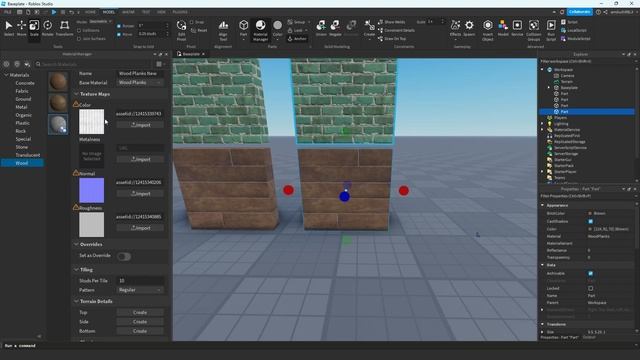This screenshot has height=360, width=640.
Task: Collapse the Appearance properties group
Action: coord(542,205)
